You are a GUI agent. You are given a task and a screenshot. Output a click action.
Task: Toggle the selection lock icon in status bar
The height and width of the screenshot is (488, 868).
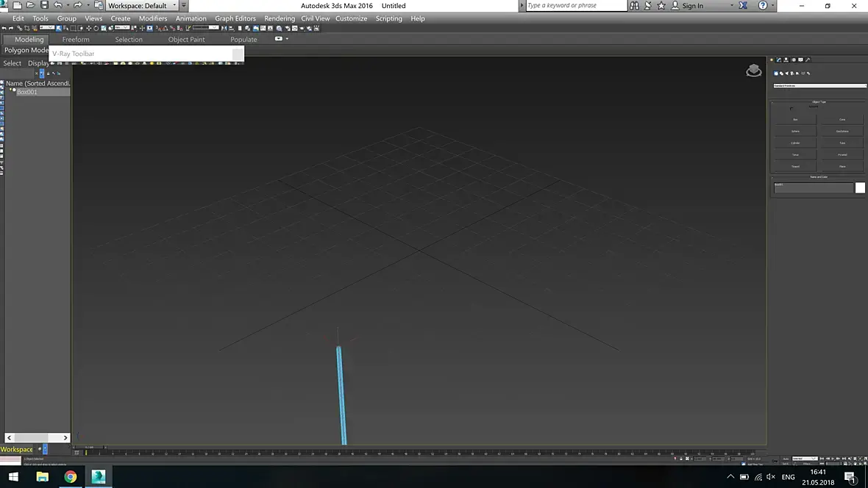681,459
